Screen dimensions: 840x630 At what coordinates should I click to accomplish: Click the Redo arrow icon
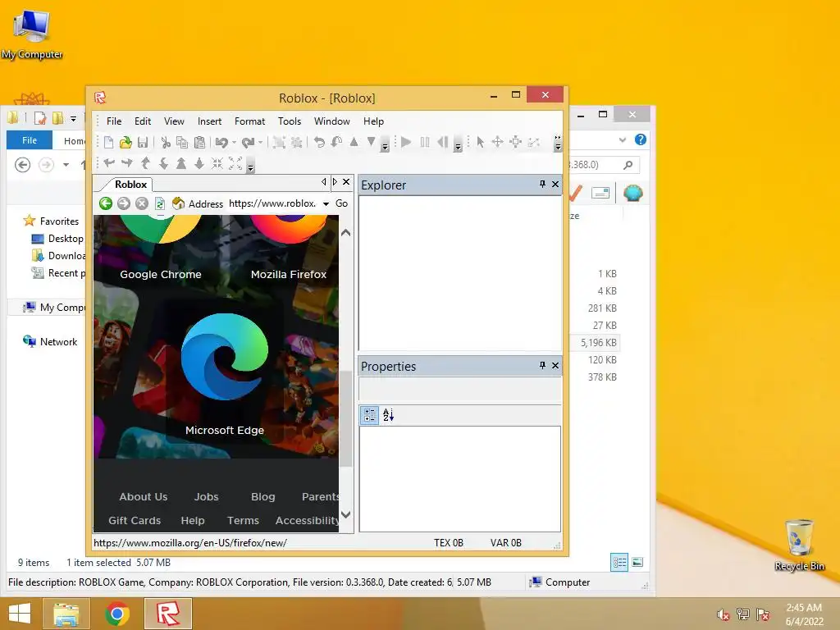click(x=248, y=142)
